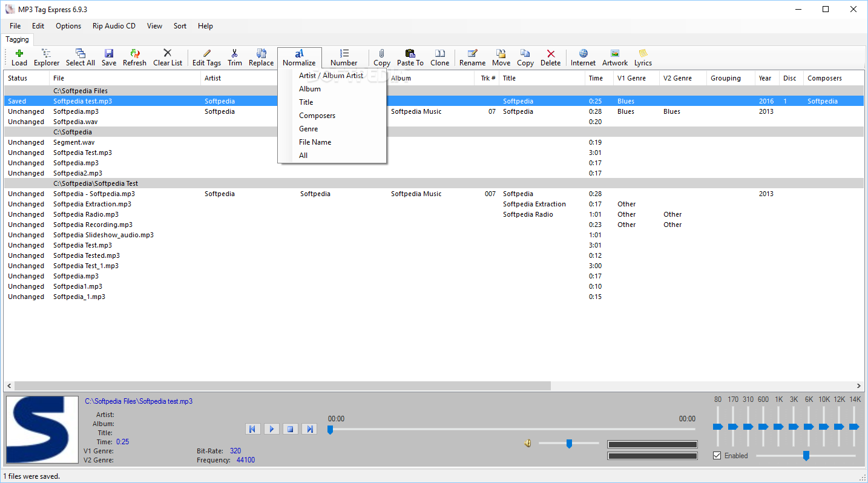Viewport: 868px width, 483px height.
Task: Choose Artist / Album Artist from Normalize menu
Action: [x=332, y=76]
